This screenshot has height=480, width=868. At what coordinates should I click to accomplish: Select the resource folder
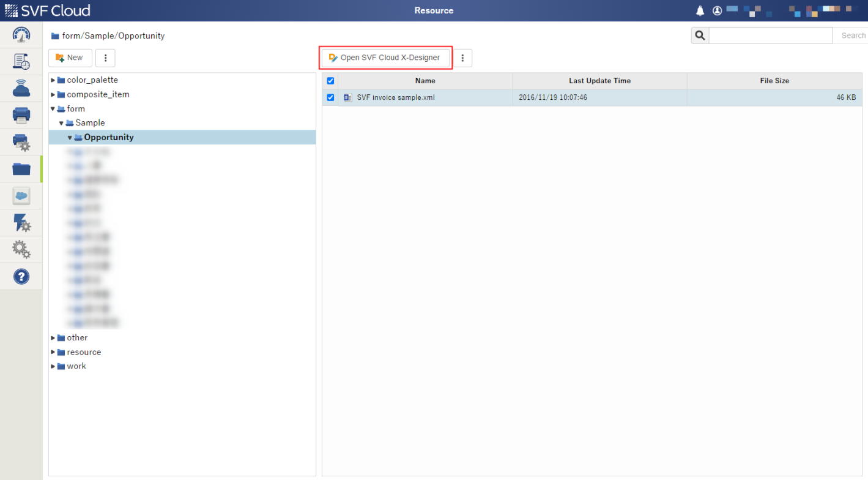pos(84,352)
